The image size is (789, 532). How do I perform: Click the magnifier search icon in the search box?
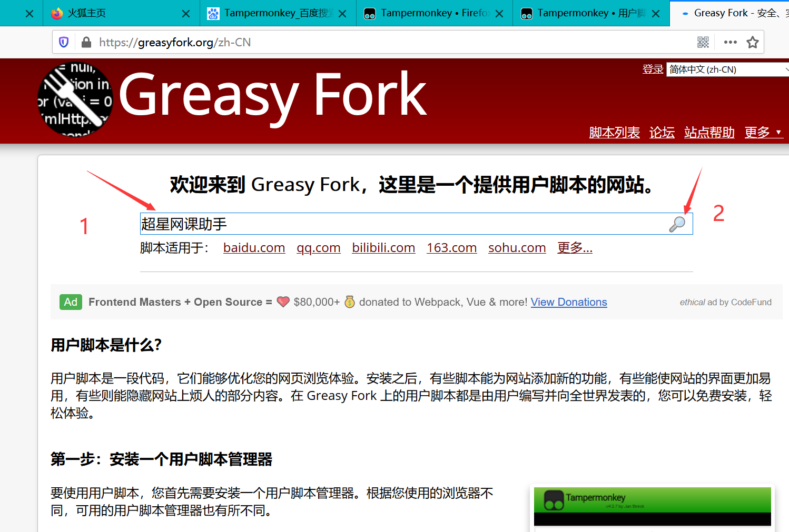(677, 224)
